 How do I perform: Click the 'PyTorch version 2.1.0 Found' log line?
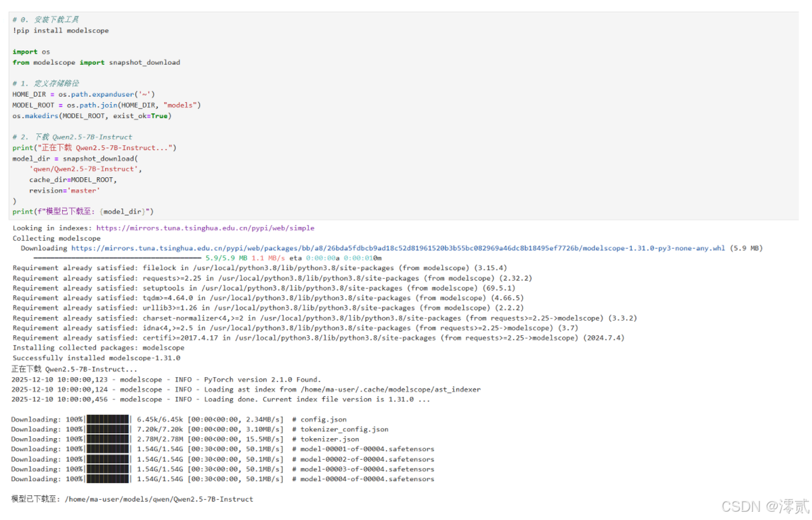tap(166, 380)
